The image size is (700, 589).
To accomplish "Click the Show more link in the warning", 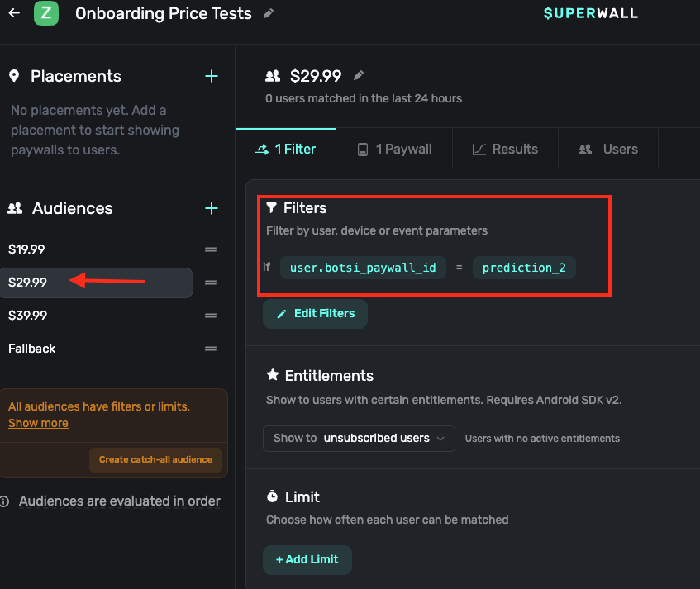I will coord(38,423).
